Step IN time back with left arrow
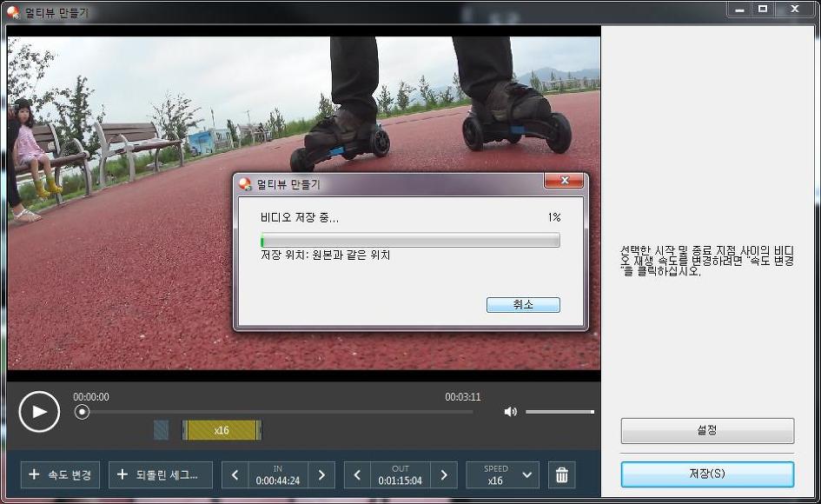Image resolution: width=821 pixels, height=504 pixels. pyautogui.click(x=235, y=475)
